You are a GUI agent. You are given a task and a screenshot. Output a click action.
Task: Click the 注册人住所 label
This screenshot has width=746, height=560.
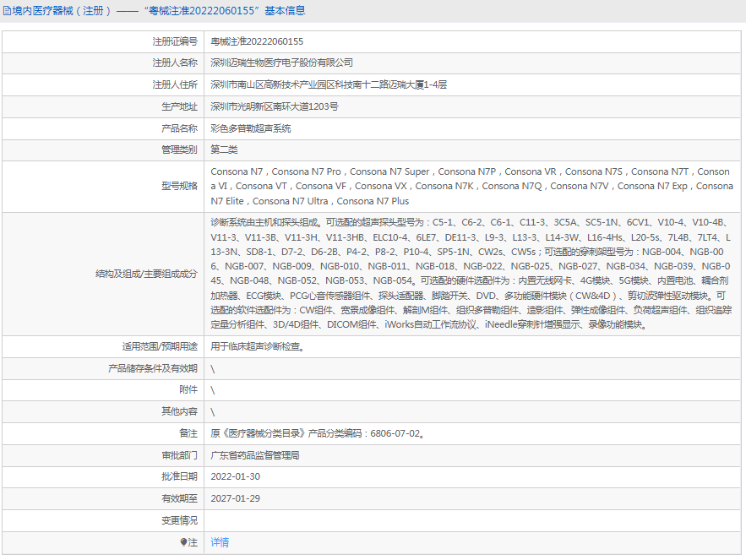[175, 84]
